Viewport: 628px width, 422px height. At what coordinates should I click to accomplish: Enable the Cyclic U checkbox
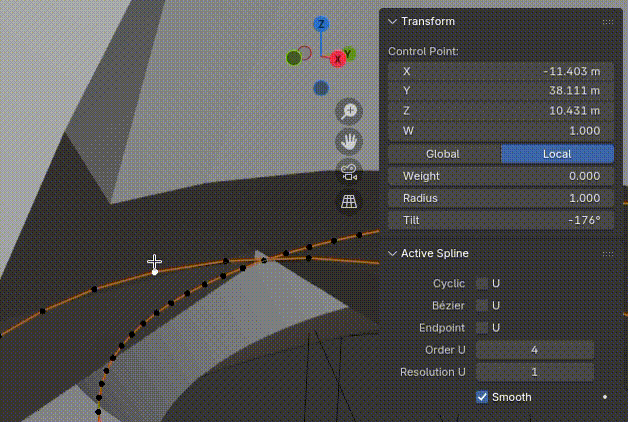[x=482, y=284]
